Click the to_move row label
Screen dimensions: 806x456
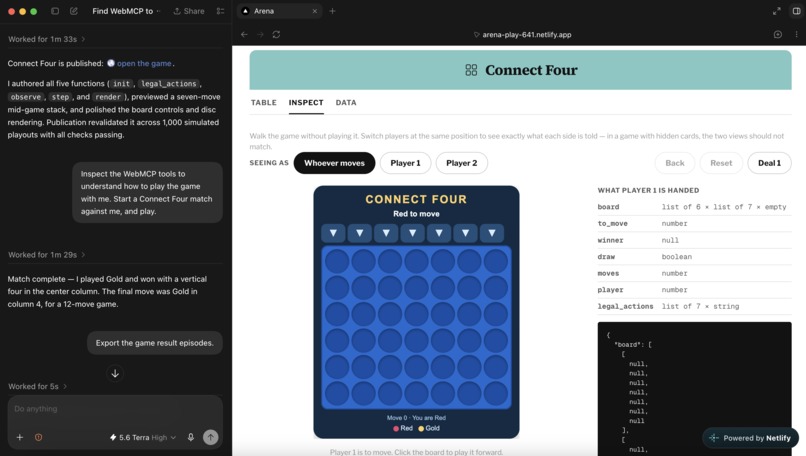pyautogui.click(x=612, y=224)
